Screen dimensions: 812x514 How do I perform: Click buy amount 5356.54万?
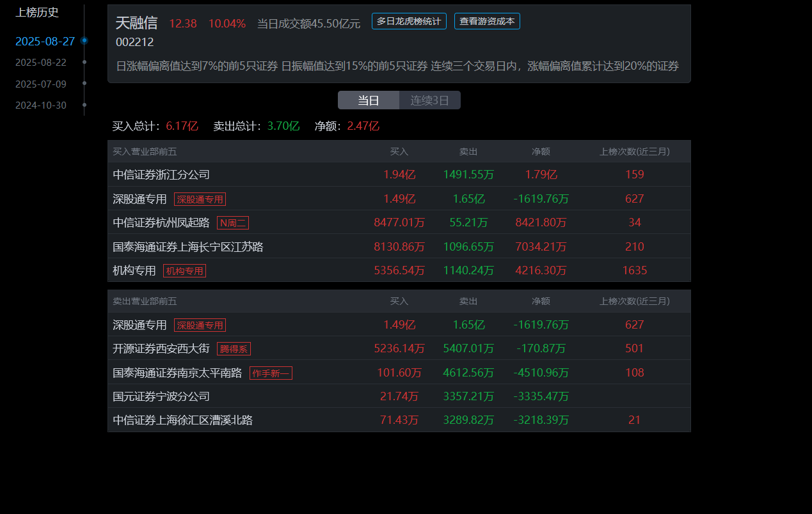[x=399, y=270]
